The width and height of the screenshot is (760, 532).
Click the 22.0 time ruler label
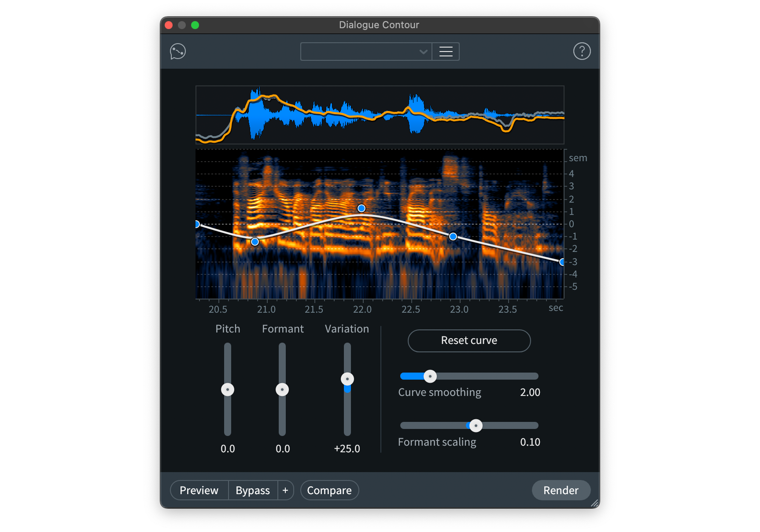(362, 309)
